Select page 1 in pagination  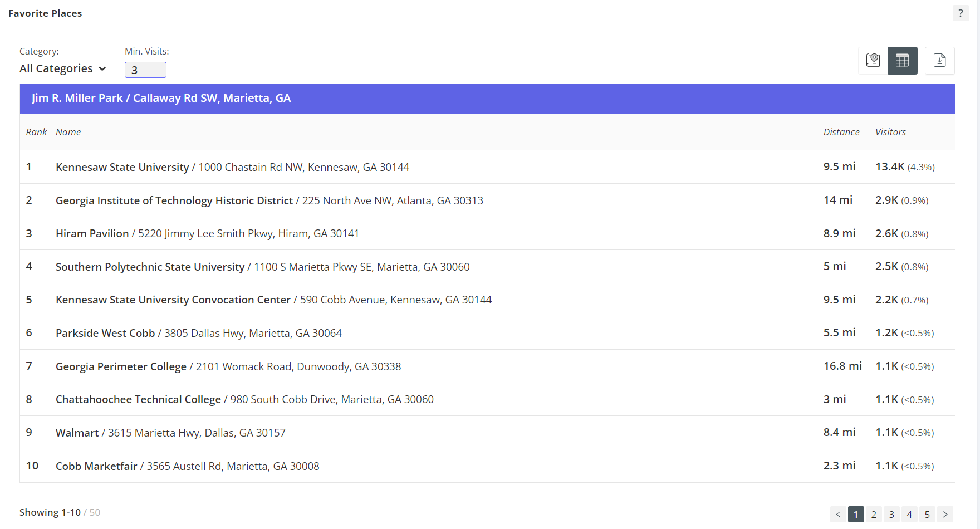[856, 514]
